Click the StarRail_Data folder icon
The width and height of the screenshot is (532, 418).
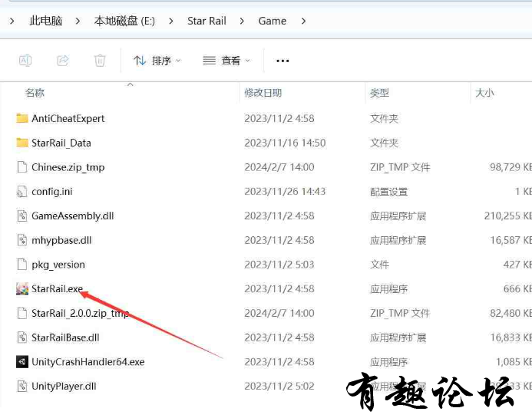pos(21,143)
